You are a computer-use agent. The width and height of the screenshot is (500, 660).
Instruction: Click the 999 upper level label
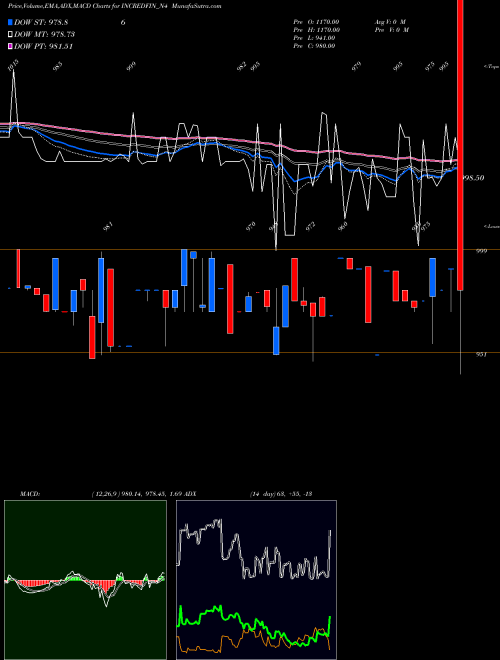coord(481,251)
